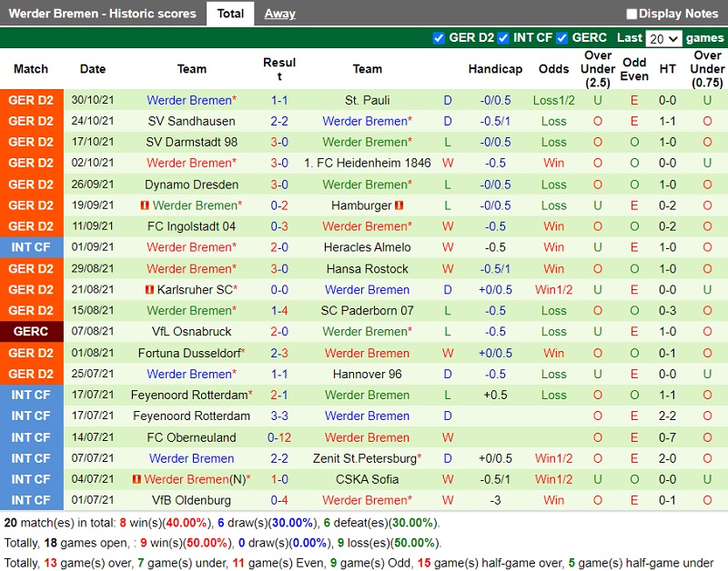Open Dynamo Dresden team link
728x571 pixels.
[x=191, y=185]
